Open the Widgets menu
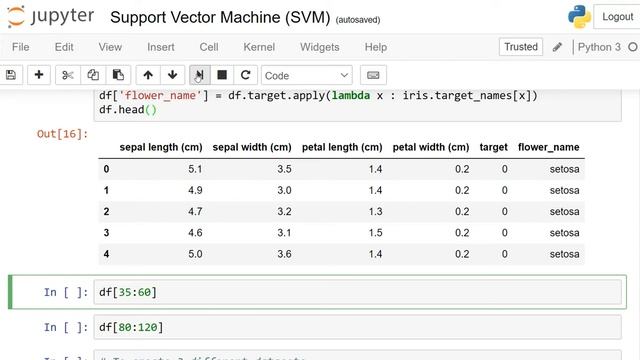Viewport: 640px width, 360px height. (320, 47)
